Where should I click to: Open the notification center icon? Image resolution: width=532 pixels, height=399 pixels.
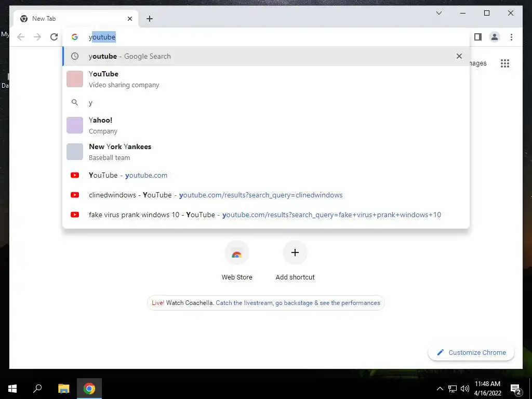coord(515,389)
